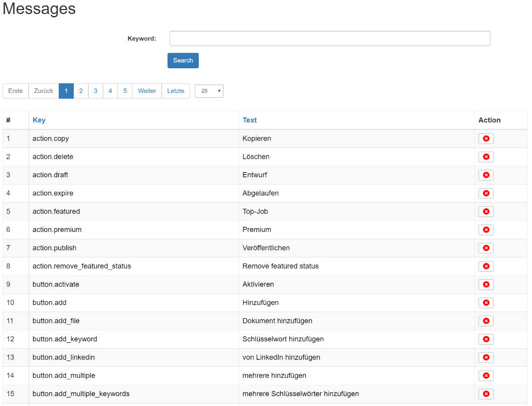This screenshot has height=406, width=532.
Task: Click the Erste first-page link
Action: point(16,91)
